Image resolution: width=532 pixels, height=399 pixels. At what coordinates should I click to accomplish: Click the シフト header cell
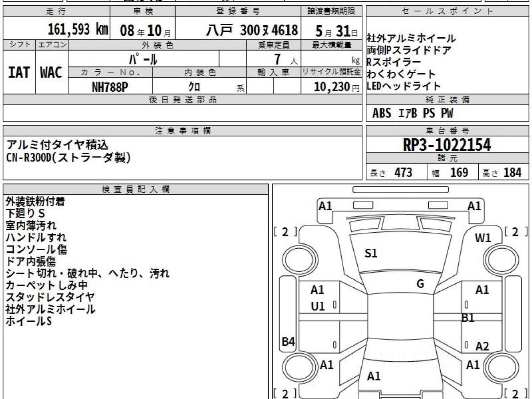19,45
